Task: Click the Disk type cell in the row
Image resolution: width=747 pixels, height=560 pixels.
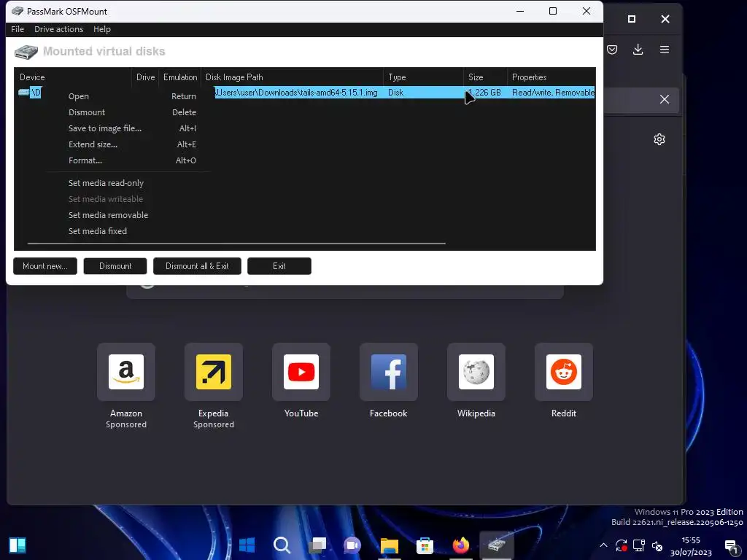Action: 424,93
